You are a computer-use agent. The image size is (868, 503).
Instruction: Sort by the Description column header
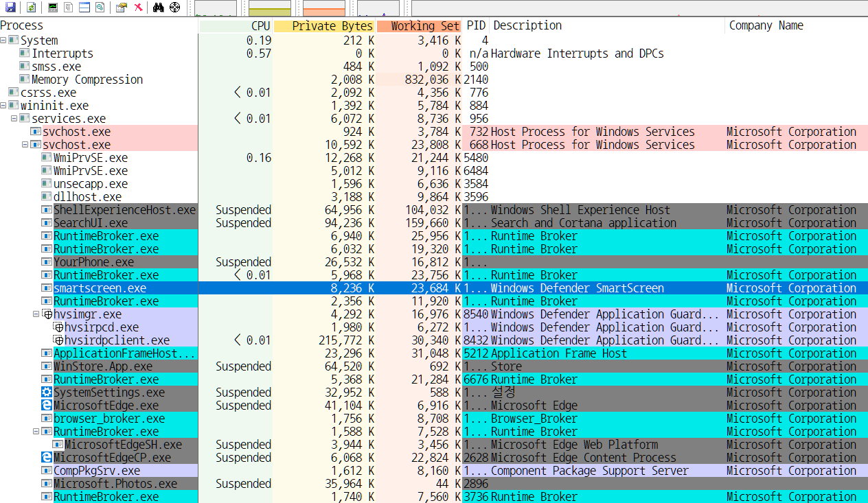coord(607,25)
